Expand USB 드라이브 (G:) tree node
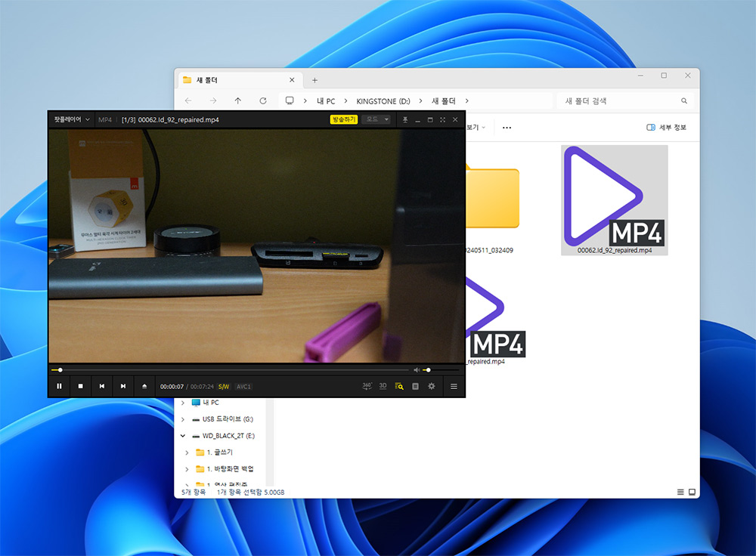The height and width of the screenshot is (556, 756). [183, 419]
